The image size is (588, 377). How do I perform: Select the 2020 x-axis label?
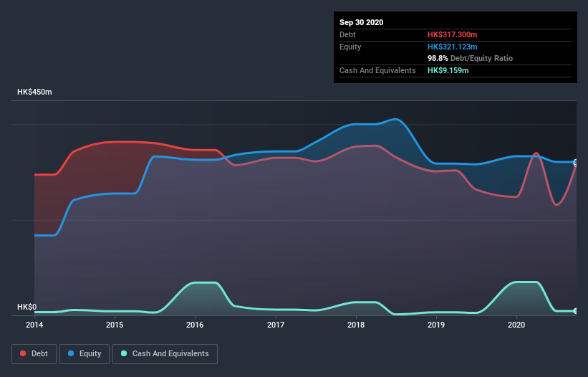point(516,325)
